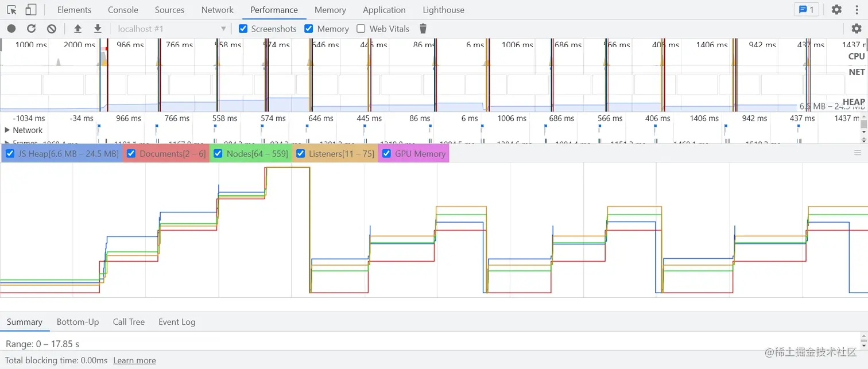The image size is (868, 369).
Task: Open DevTools settings gear icon
Action: [x=837, y=10]
